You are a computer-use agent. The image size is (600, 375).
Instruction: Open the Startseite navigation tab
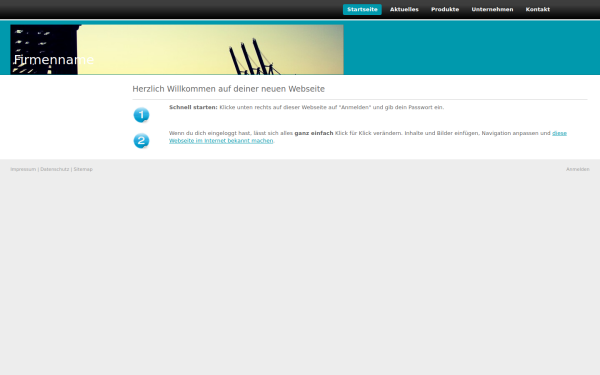pos(362,10)
